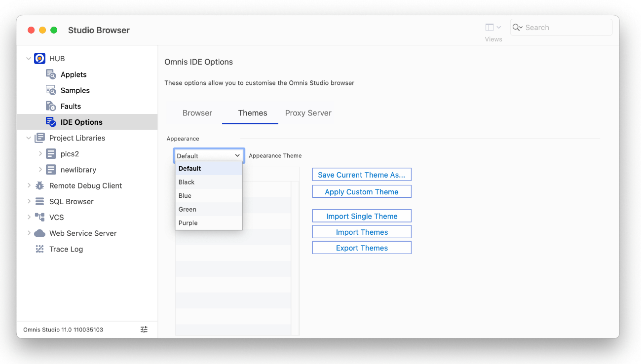Choose the Black theme
This screenshot has width=641, height=364.
(209, 182)
